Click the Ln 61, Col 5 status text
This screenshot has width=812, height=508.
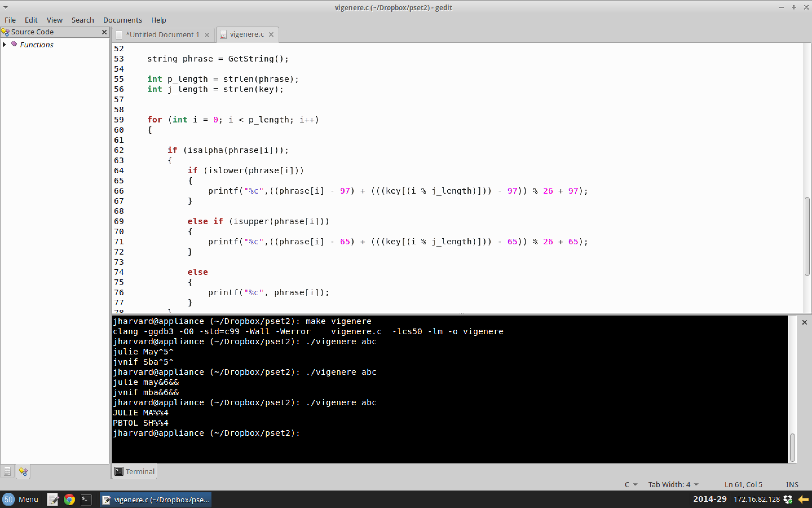(743, 485)
